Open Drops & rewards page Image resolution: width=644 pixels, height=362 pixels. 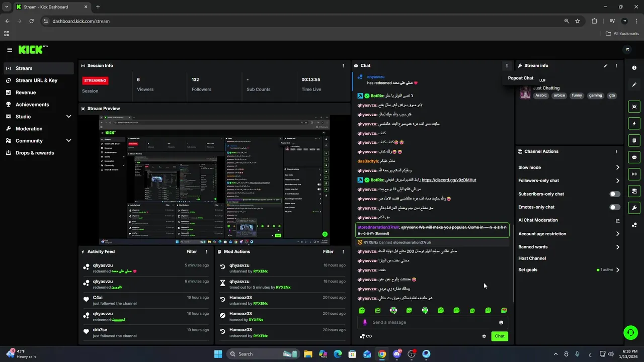[39, 153]
